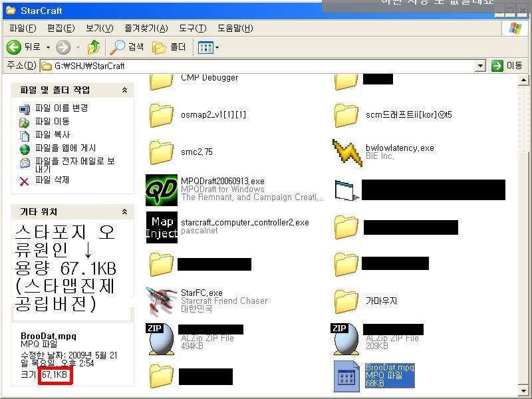Select the bwlowlatency.exe lightning icon
532x399 pixels.
pos(347,153)
